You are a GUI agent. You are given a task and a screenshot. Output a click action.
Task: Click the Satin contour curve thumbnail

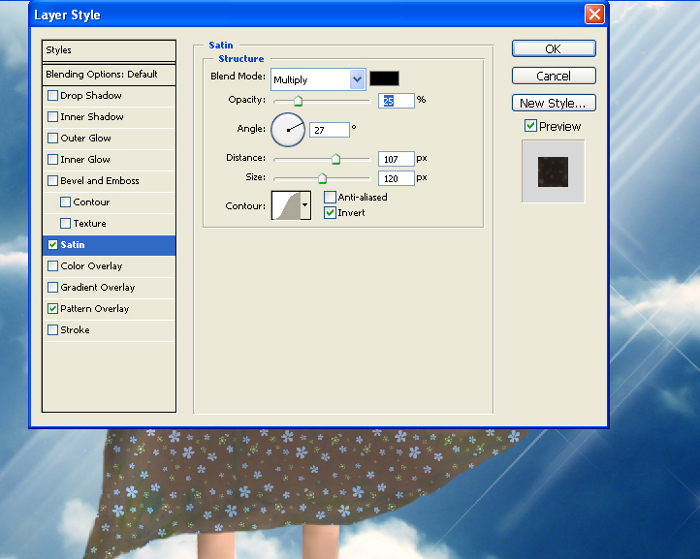(x=286, y=206)
